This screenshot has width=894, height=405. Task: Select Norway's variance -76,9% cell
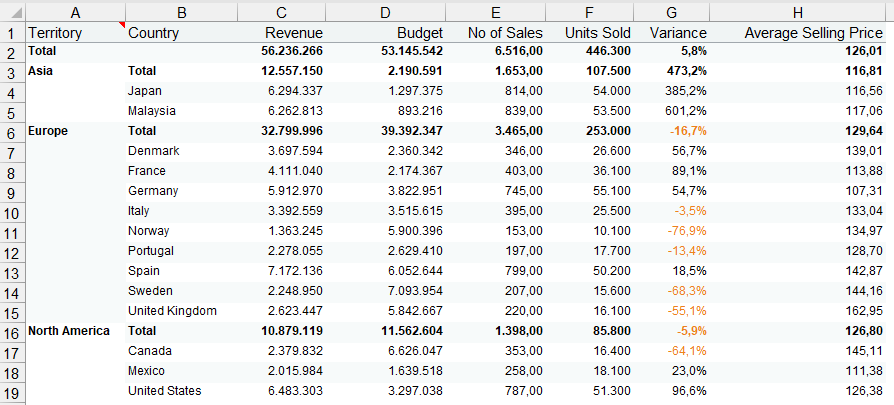(672, 231)
